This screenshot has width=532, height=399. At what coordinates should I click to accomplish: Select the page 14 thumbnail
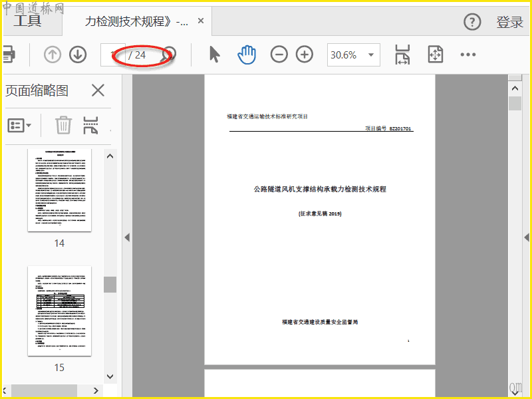click(59, 190)
